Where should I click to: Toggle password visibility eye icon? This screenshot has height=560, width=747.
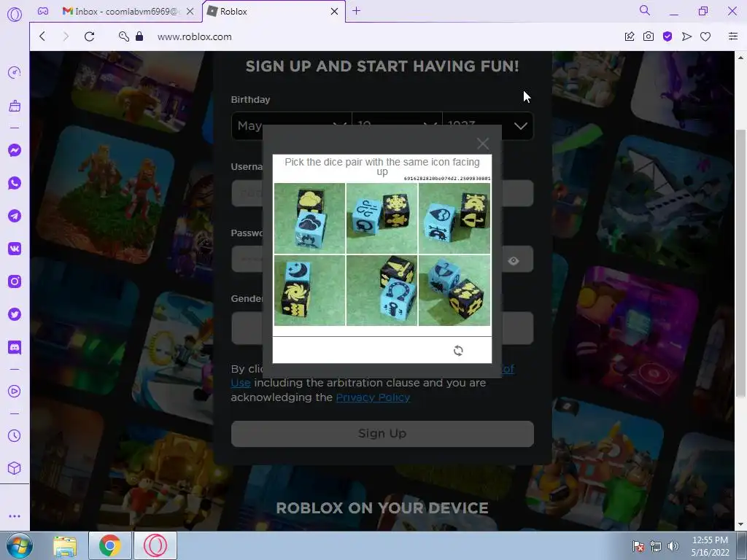point(513,261)
